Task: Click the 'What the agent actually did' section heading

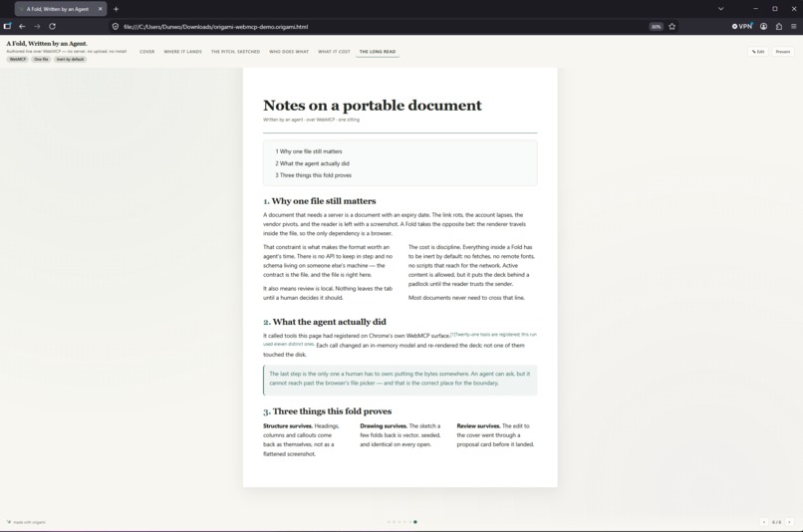Action: [x=325, y=322]
